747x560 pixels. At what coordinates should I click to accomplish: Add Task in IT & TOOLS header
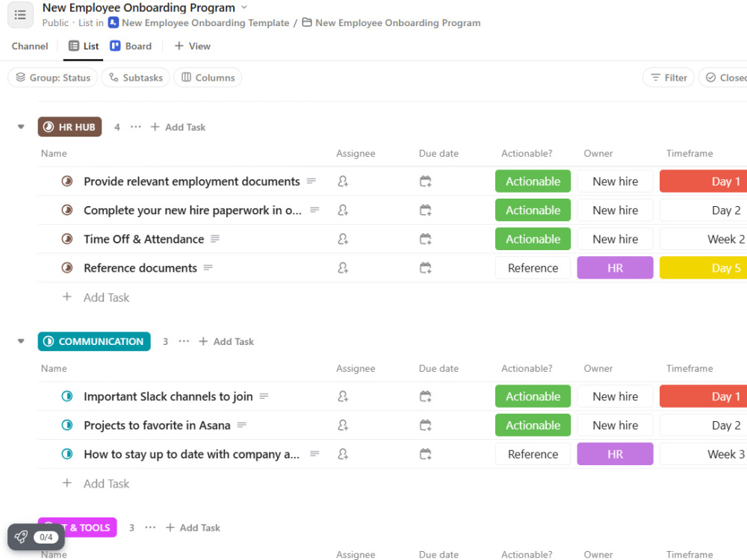(193, 528)
